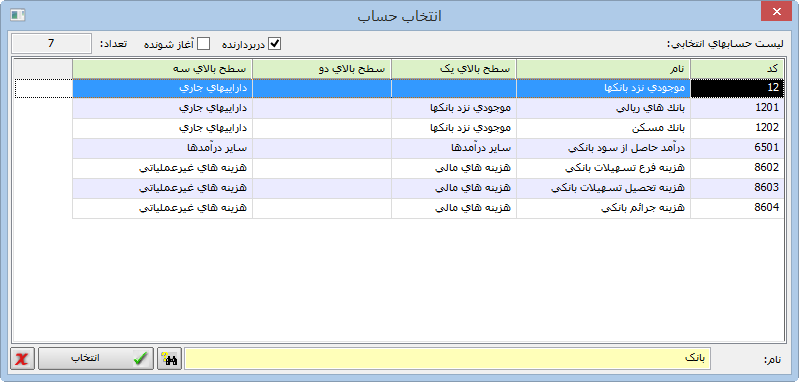Select the code cell 12
Image resolution: width=799 pixels, height=382 pixels.
[x=737, y=88]
